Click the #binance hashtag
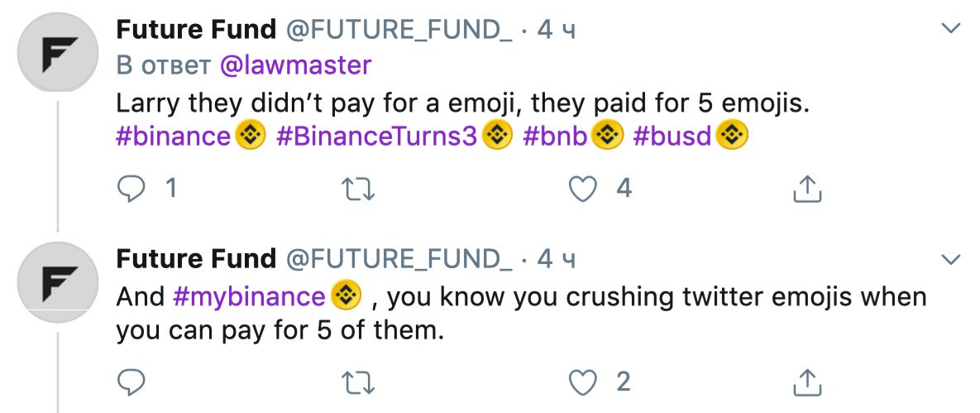This screenshot has width=980, height=413. pyautogui.click(x=173, y=135)
